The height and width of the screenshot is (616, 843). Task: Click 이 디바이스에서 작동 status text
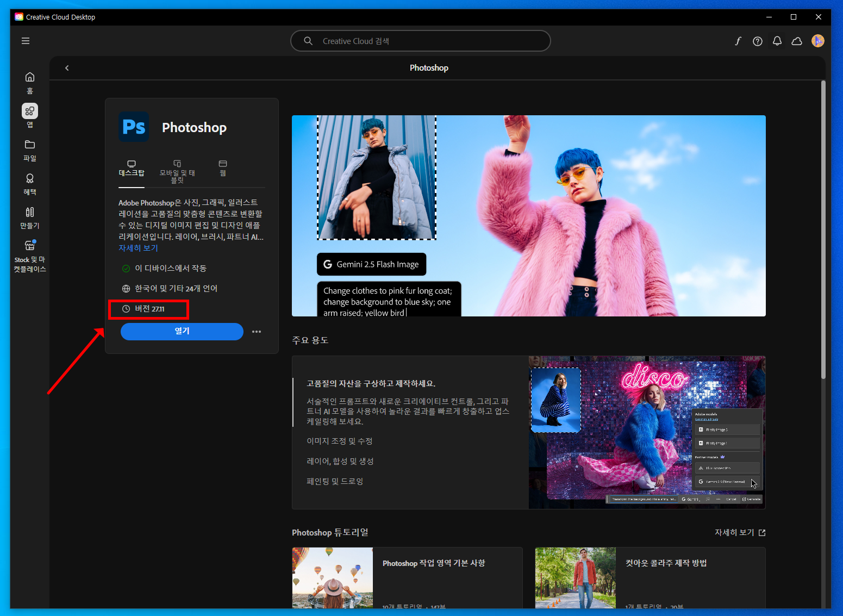pos(171,269)
